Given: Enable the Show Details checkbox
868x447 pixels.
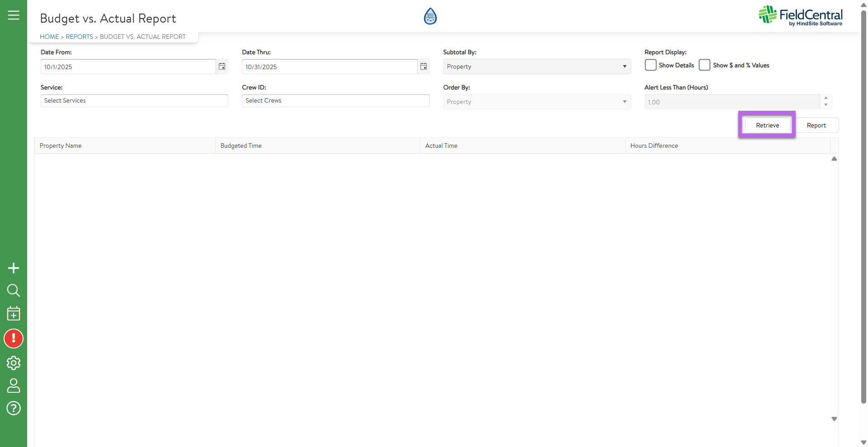Looking at the screenshot, I should click(651, 65).
